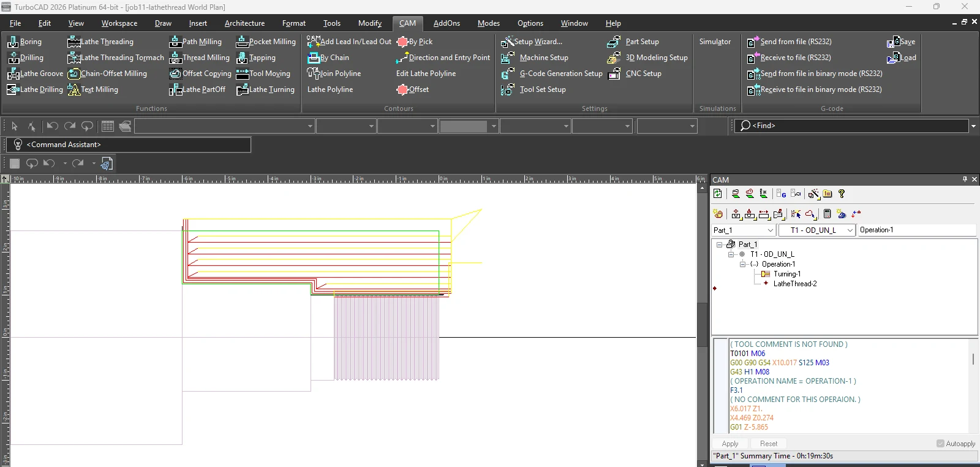Click the Reset button
This screenshot has height=467, width=980.
click(769, 444)
